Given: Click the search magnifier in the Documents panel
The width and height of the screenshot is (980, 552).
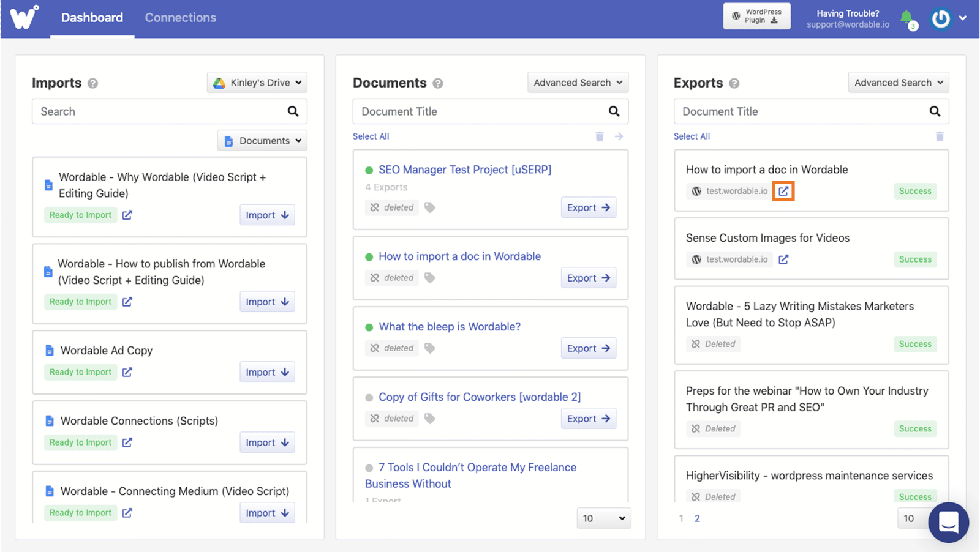Looking at the screenshot, I should (614, 111).
